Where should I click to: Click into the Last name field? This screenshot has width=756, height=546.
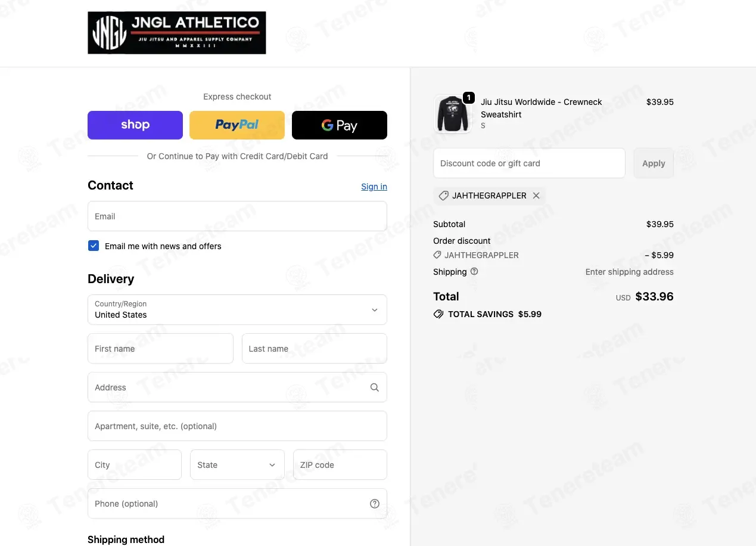[x=315, y=348]
